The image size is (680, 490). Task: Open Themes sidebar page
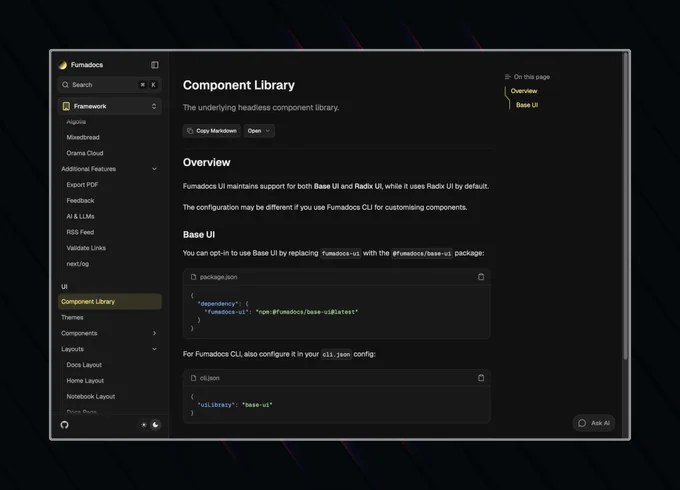point(72,317)
